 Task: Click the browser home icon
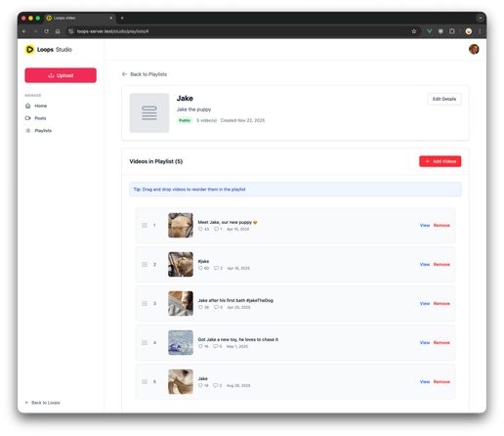point(58,31)
